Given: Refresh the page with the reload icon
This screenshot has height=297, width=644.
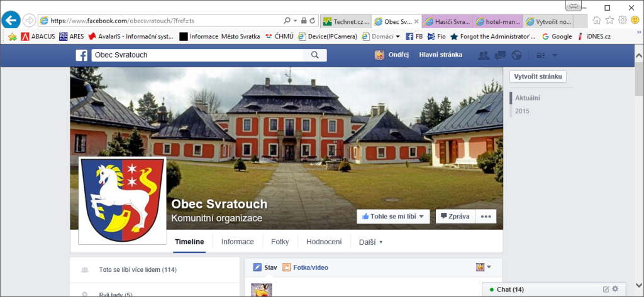Looking at the screenshot, I should click(313, 21).
